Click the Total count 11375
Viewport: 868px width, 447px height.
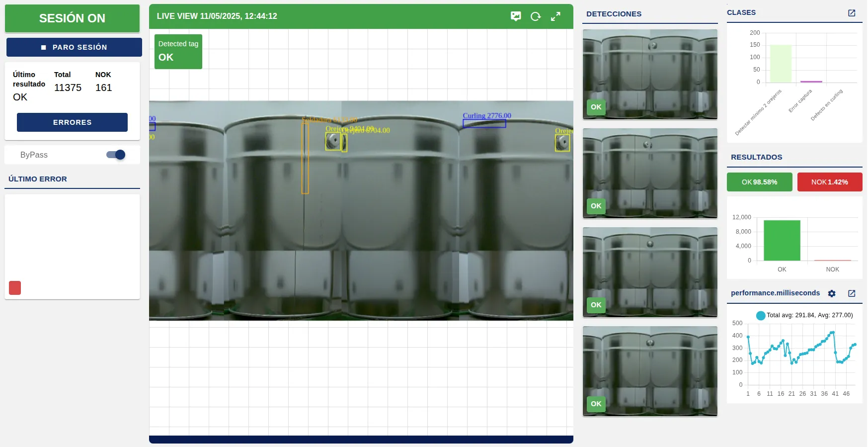pyautogui.click(x=68, y=88)
